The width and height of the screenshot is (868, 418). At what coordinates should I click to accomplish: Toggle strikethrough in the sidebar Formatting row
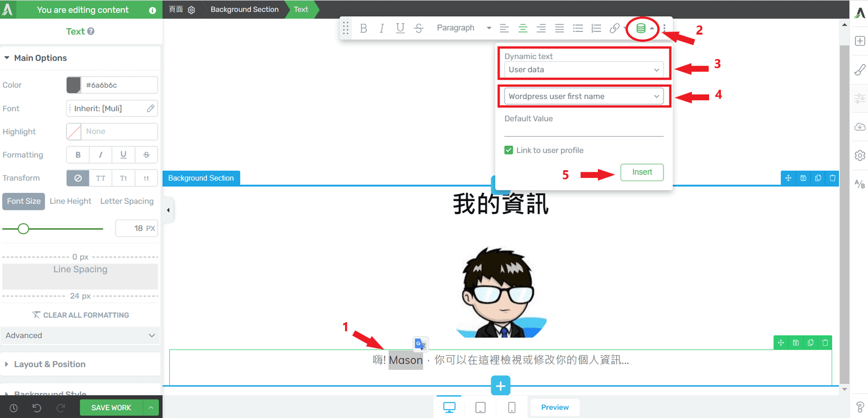tap(146, 155)
